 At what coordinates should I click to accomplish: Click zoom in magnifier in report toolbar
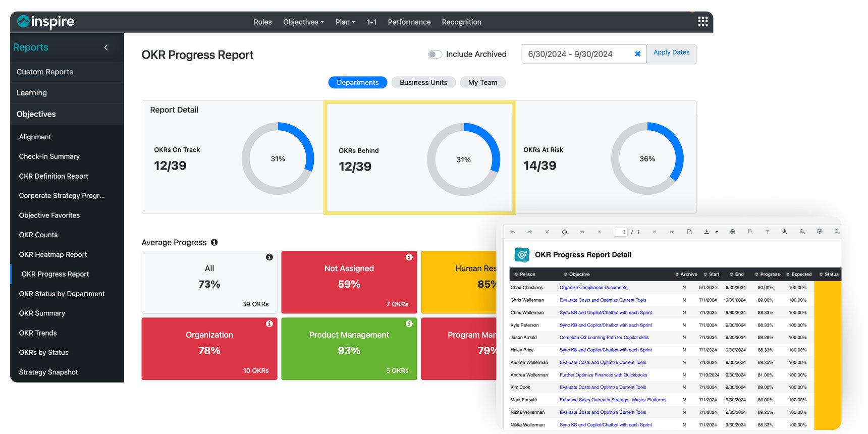point(785,232)
